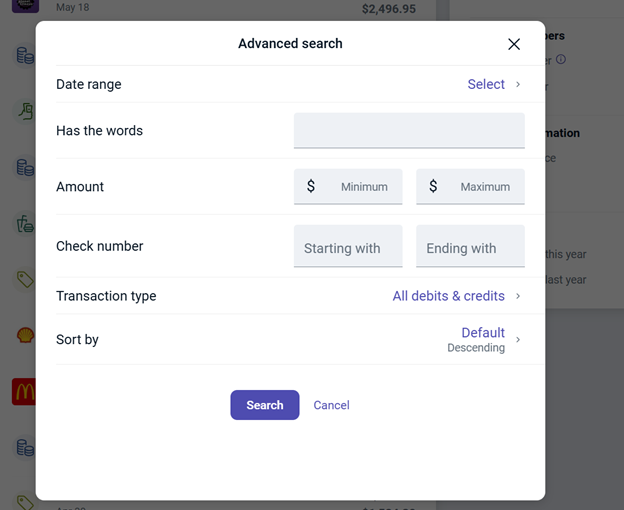
Task: Click the Cancel link
Action: click(x=332, y=405)
